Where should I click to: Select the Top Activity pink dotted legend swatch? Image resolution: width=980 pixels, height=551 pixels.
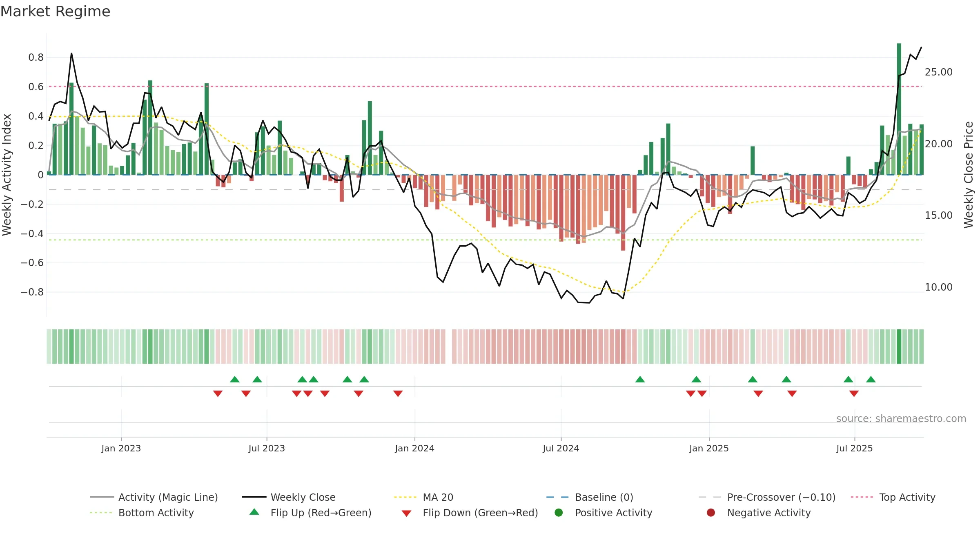point(862,497)
